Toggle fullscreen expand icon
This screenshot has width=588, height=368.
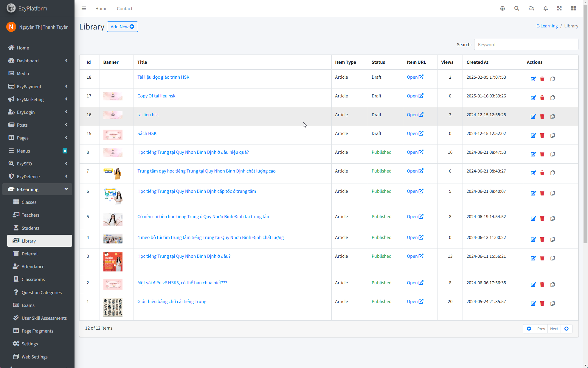[x=559, y=8]
